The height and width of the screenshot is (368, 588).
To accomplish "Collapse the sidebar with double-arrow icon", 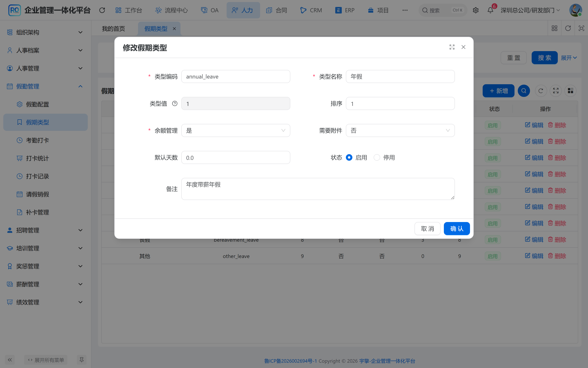I will pyautogui.click(x=10, y=360).
